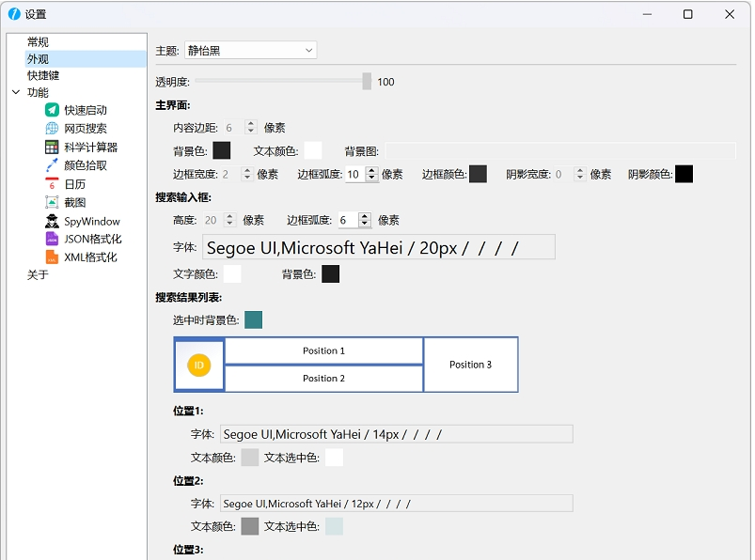
Task: Collapse the 功能 tree section
Action: pos(16,92)
